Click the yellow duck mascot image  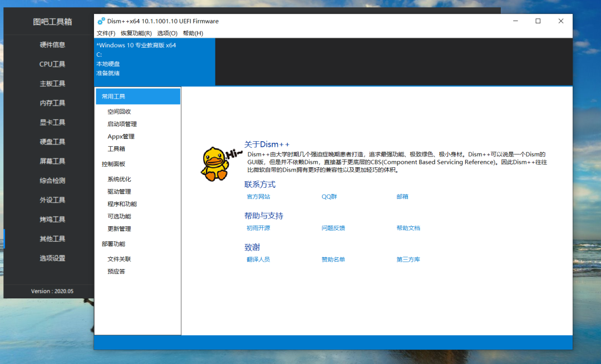215,164
